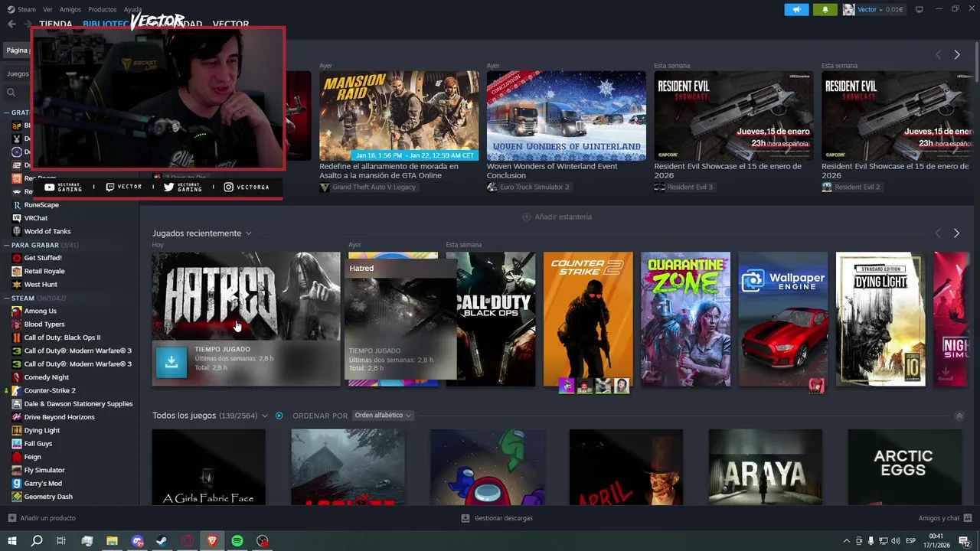Click the Vector profile avatar
Viewport: 980px width, 551px height.
coord(848,9)
